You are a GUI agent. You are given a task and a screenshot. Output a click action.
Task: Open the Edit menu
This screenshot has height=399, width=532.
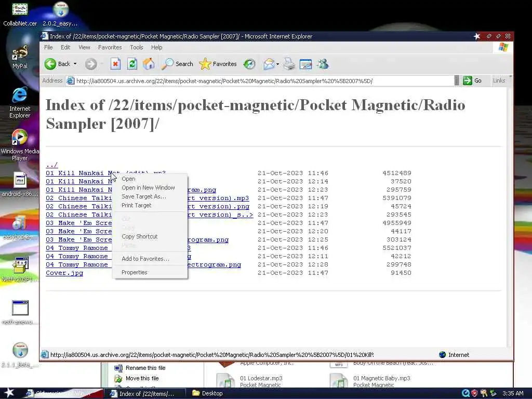click(x=65, y=47)
